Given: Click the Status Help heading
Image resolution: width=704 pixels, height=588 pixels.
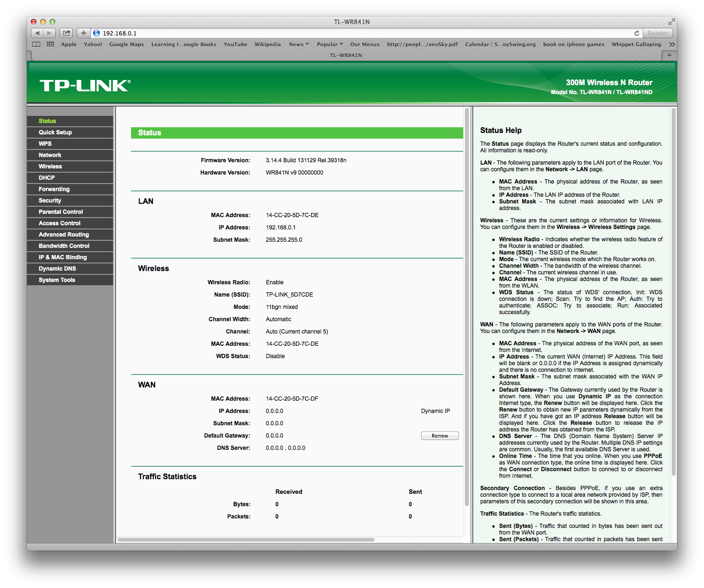Looking at the screenshot, I should pyautogui.click(x=501, y=130).
